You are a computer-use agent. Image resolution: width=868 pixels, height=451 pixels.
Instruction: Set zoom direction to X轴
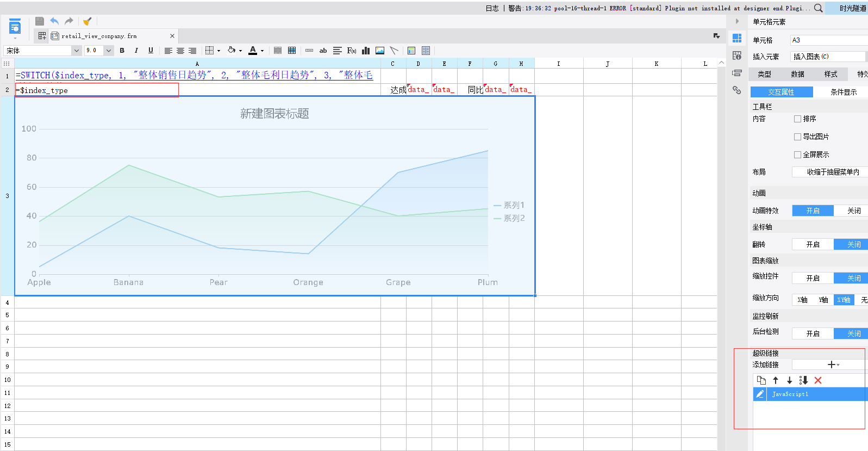click(802, 300)
